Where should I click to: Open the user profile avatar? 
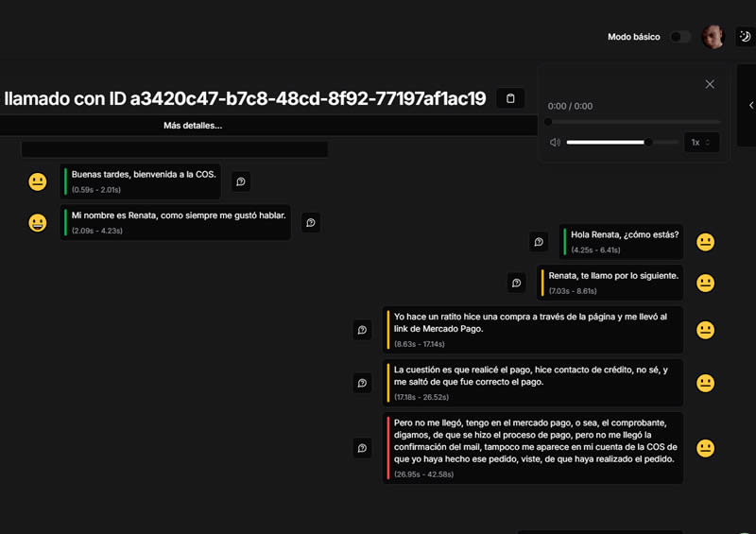pyautogui.click(x=713, y=37)
